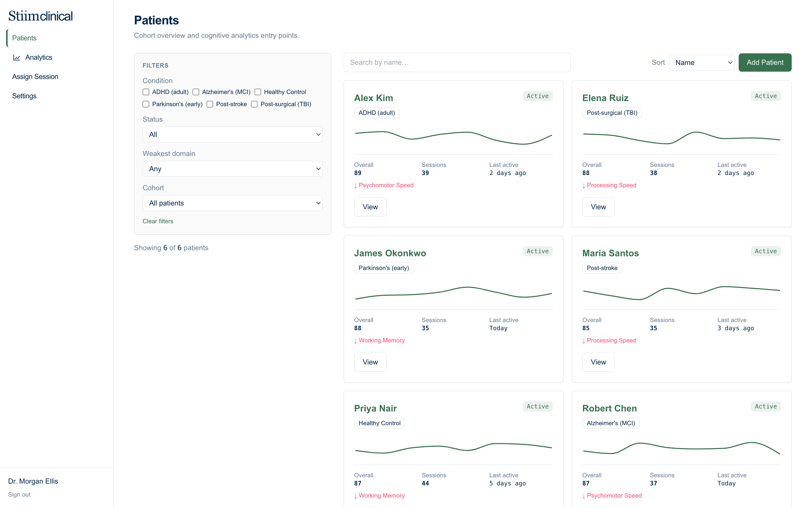Open James Okonkwo's View button
812x508 pixels.
pos(370,362)
